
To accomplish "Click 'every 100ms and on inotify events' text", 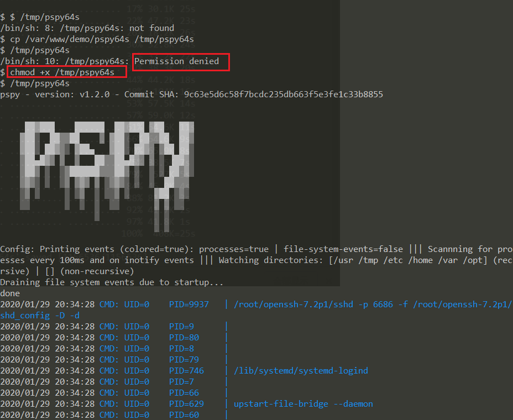I will click(x=112, y=260).
